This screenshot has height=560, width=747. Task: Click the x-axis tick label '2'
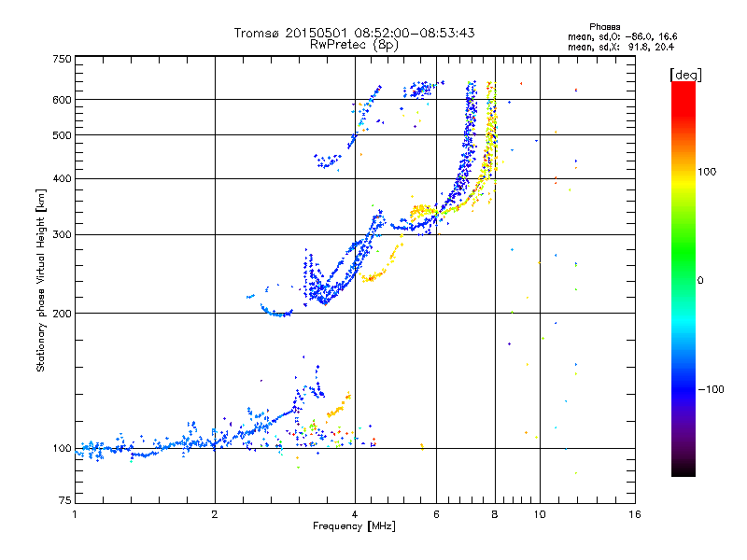(x=215, y=514)
